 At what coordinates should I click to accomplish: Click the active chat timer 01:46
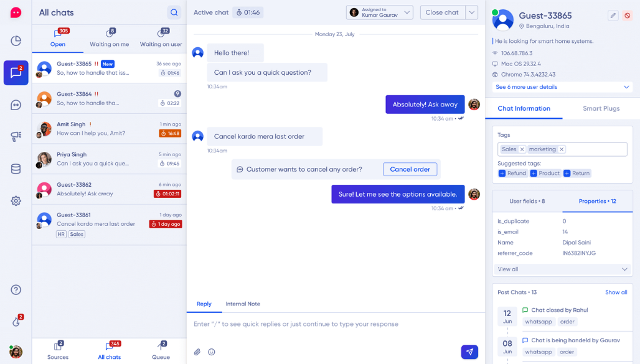click(x=248, y=12)
